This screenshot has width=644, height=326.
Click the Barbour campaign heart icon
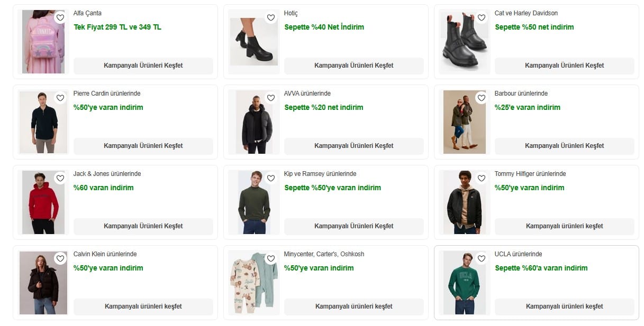[482, 98]
